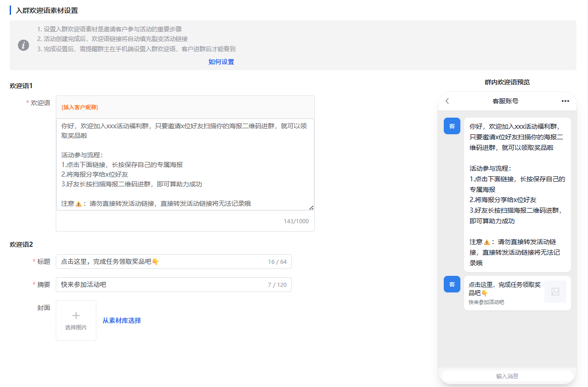
Task: Click the plus icon to select cover image
Action: pyautogui.click(x=76, y=316)
